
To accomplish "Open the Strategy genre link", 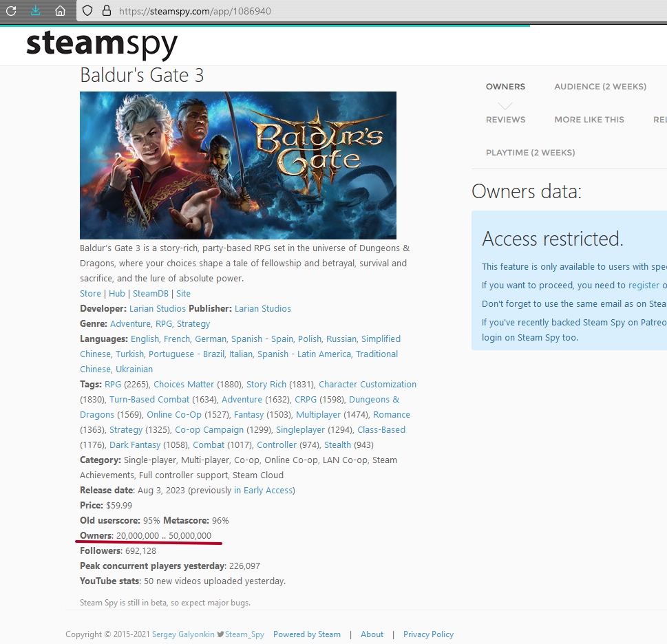I will coord(193,324).
